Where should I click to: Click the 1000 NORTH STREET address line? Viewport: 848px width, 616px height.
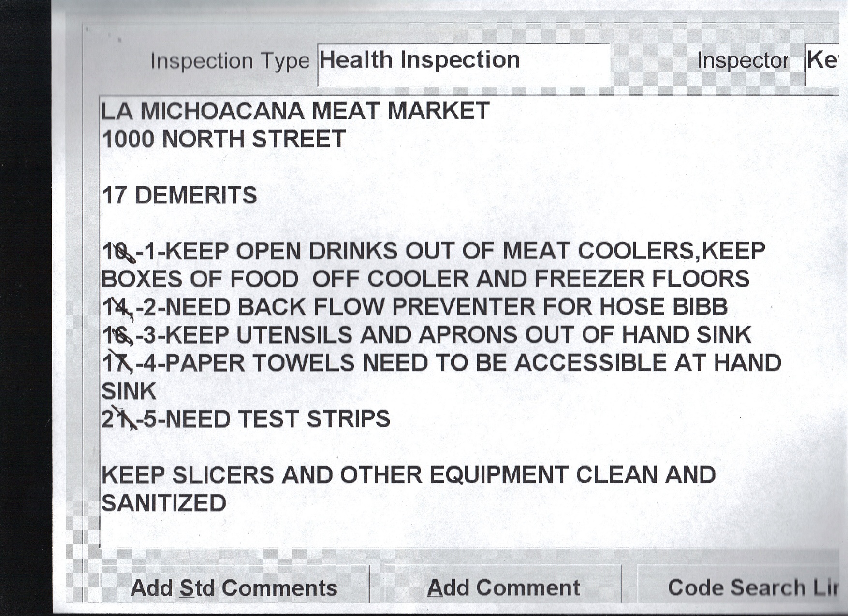[x=224, y=140]
